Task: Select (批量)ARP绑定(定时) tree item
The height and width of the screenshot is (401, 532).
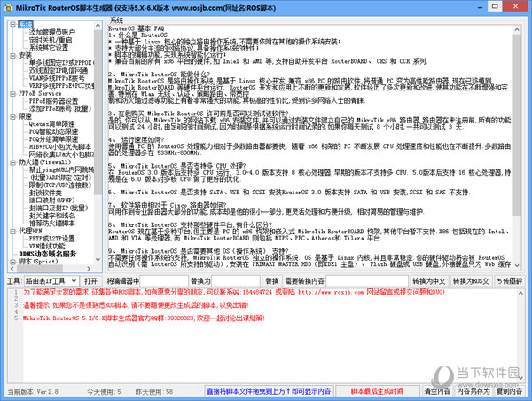Action: (x=60, y=177)
